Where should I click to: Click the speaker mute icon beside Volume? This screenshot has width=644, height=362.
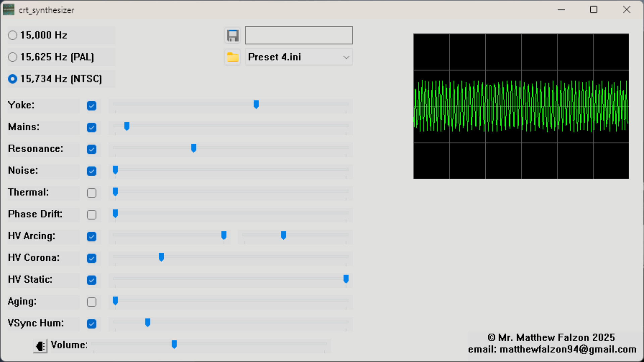coord(40,346)
